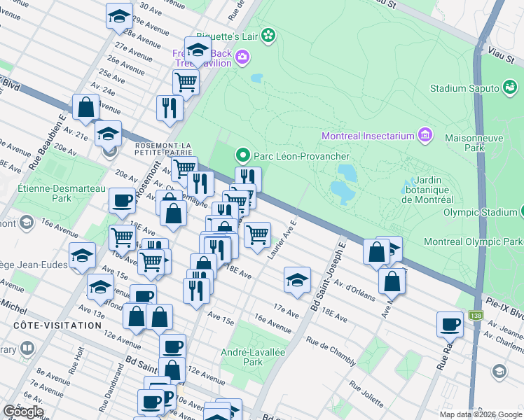
Task: Click Biquette's Lair green flower icon
Action: click(x=268, y=36)
